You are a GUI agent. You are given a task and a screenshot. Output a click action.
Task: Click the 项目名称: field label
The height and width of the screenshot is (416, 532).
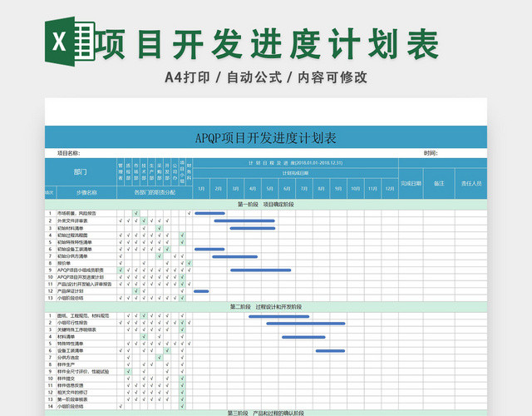coord(69,153)
